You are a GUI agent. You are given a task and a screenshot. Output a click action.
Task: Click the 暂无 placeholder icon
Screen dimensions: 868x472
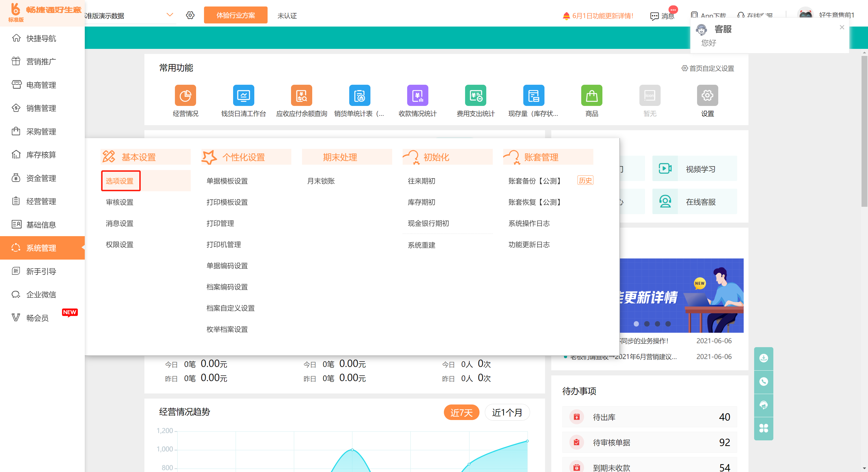pos(650,95)
